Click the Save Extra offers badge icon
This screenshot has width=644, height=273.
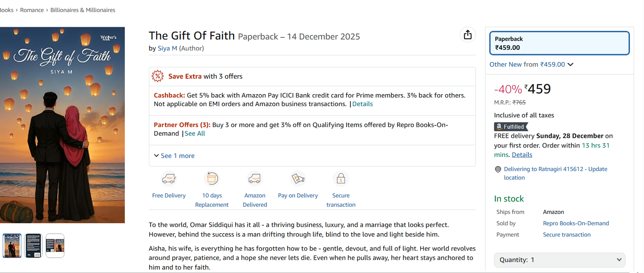[158, 76]
